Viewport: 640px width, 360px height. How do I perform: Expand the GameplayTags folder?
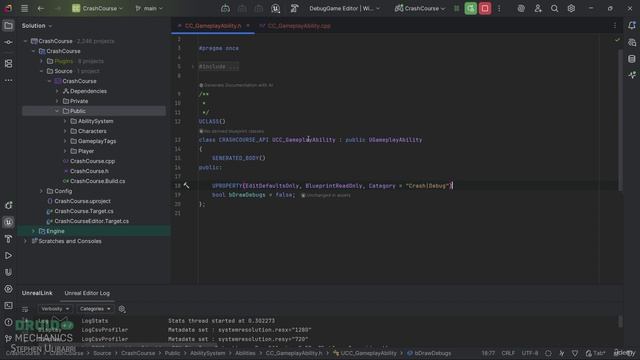[x=65, y=141]
